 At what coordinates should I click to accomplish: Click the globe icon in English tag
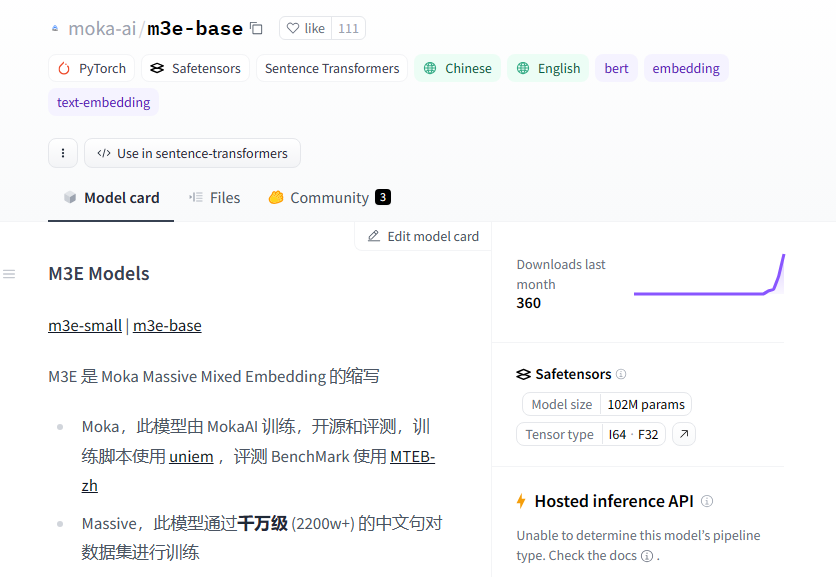[x=523, y=68]
